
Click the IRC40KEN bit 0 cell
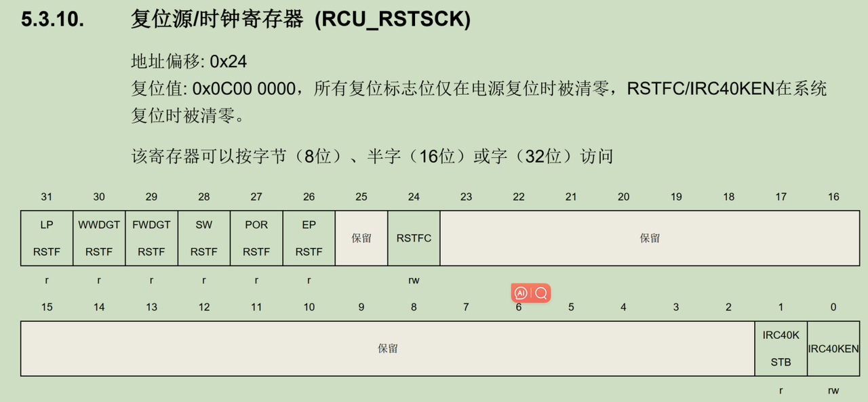point(833,348)
